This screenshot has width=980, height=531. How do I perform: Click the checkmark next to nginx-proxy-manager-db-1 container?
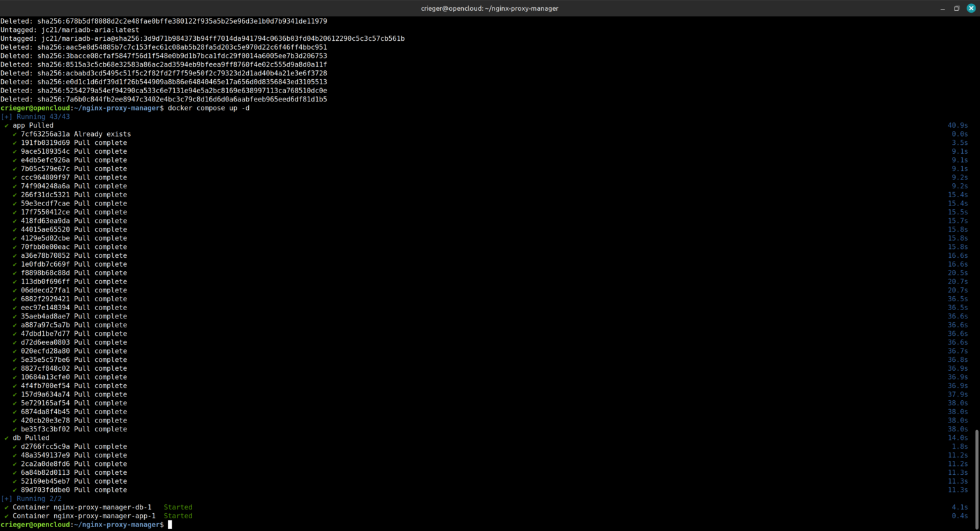point(6,507)
